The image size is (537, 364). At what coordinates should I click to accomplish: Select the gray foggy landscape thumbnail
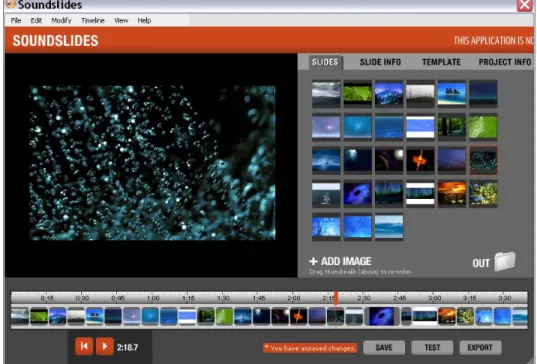pyautogui.click(x=420, y=94)
